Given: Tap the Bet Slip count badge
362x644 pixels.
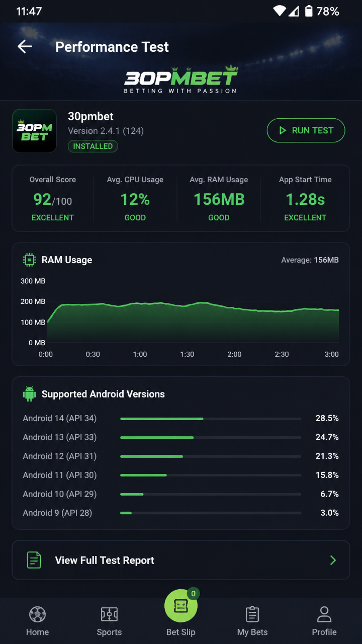Looking at the screenshot, I should pos(193,594).
